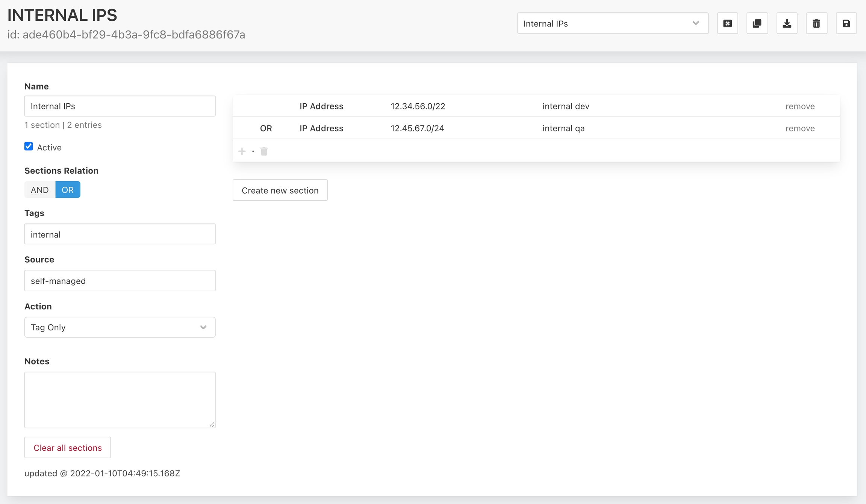Viewport: 866px width, 504px height.
Task: Click inside the Notes text area
Action: click(x=120, y=400)
